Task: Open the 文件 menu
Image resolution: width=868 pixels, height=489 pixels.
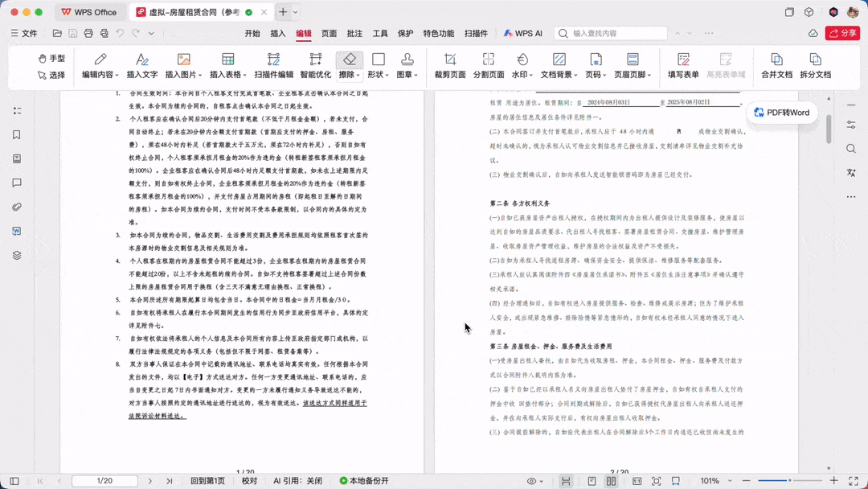Action: coord(24,33)
